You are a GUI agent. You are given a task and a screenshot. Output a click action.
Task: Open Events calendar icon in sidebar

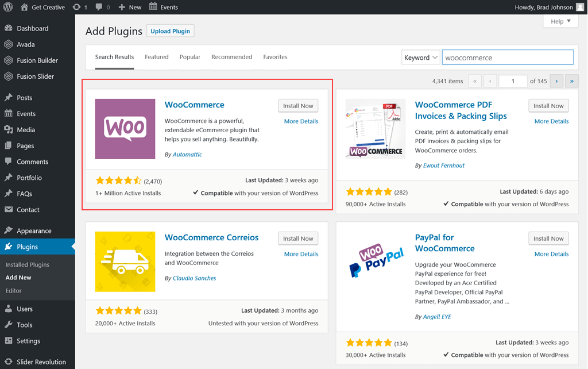click(x=9, y=113)
